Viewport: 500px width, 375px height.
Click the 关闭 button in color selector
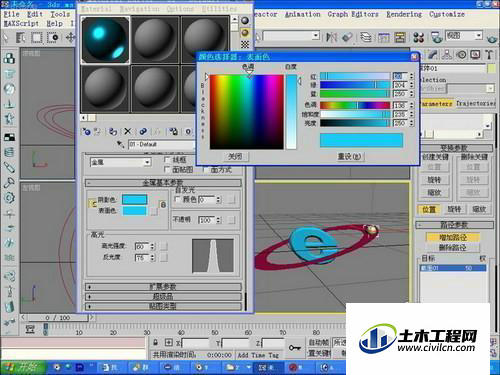click(x=235, y=156)
